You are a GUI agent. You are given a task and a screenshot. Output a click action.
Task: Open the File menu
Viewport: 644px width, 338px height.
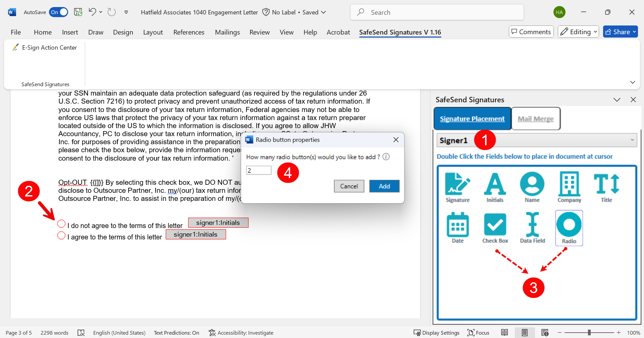click(16, 32)
